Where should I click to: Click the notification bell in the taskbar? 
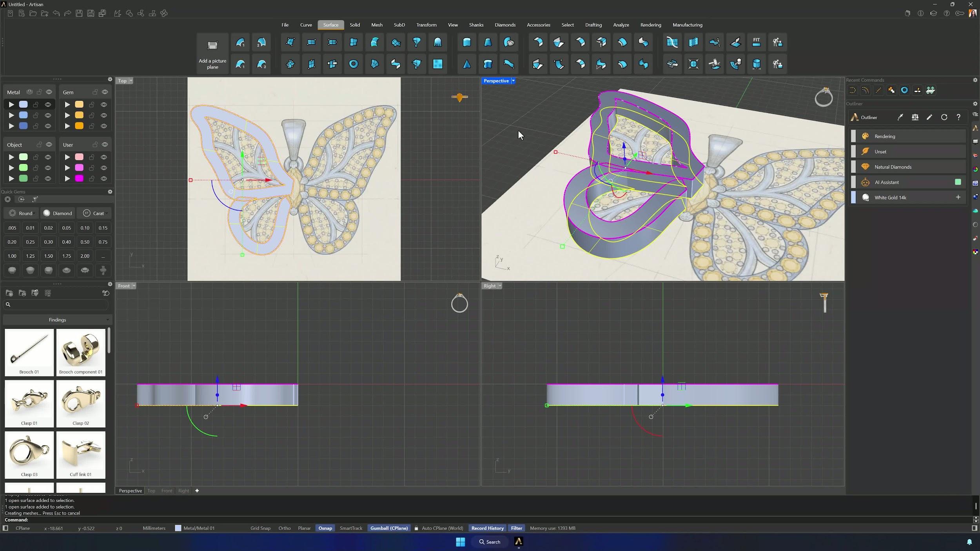click(x=969, y=542)
